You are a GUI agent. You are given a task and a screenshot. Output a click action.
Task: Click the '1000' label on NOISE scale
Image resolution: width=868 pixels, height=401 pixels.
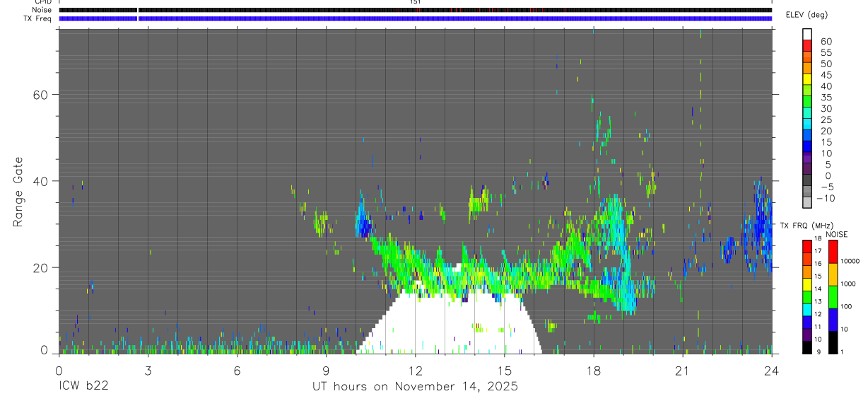[x=848, y=284]
